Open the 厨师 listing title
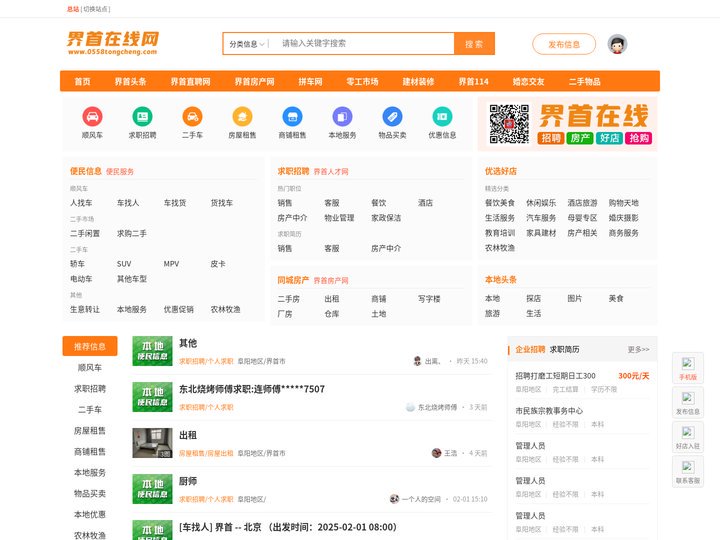The image size is (720, 540). pos(188,481)
